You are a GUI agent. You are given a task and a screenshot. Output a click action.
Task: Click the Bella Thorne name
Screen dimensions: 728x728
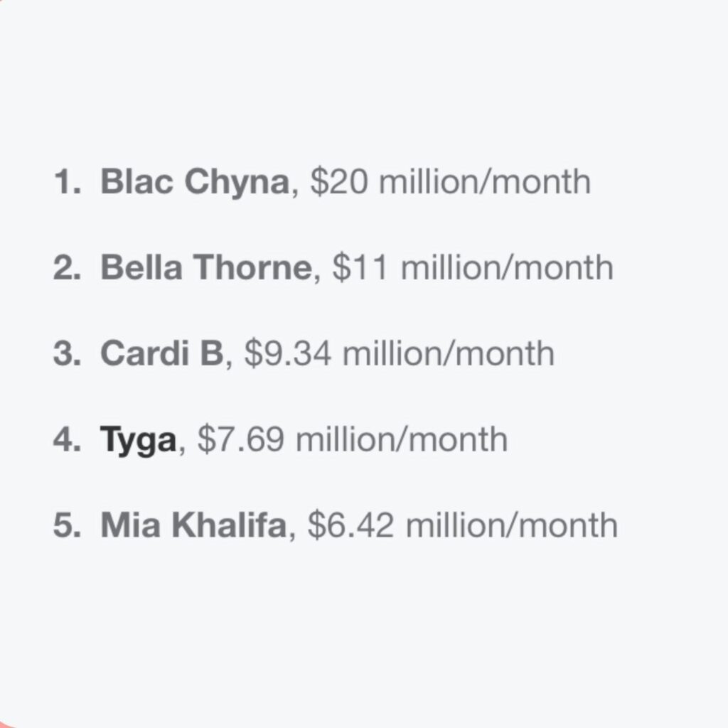(205, 268)
